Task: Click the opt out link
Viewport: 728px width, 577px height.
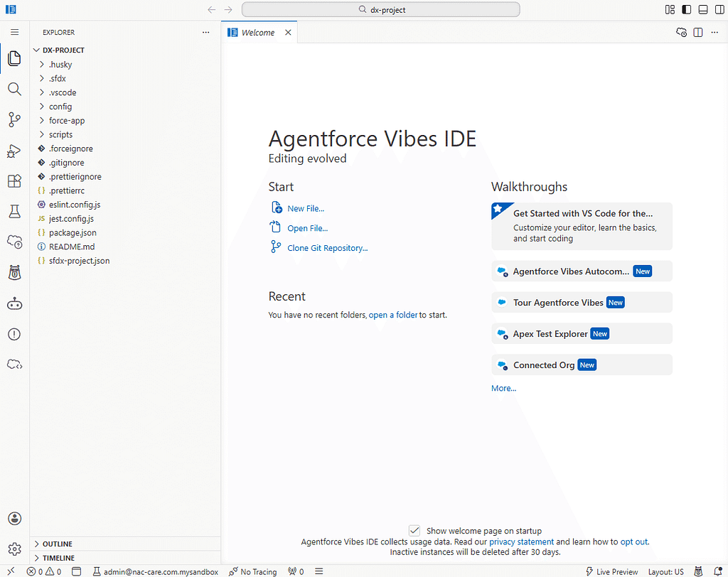Action: [x=633, y=541]
